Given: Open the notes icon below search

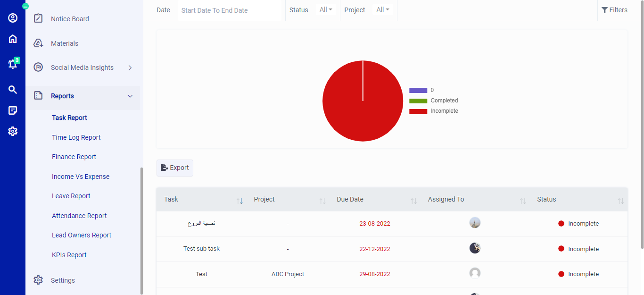Looking at the screenshot, I should (12, 110).
